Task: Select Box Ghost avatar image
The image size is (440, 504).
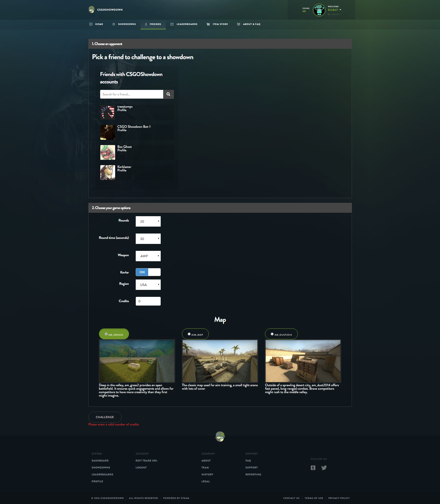Action: tap(108, 152)
